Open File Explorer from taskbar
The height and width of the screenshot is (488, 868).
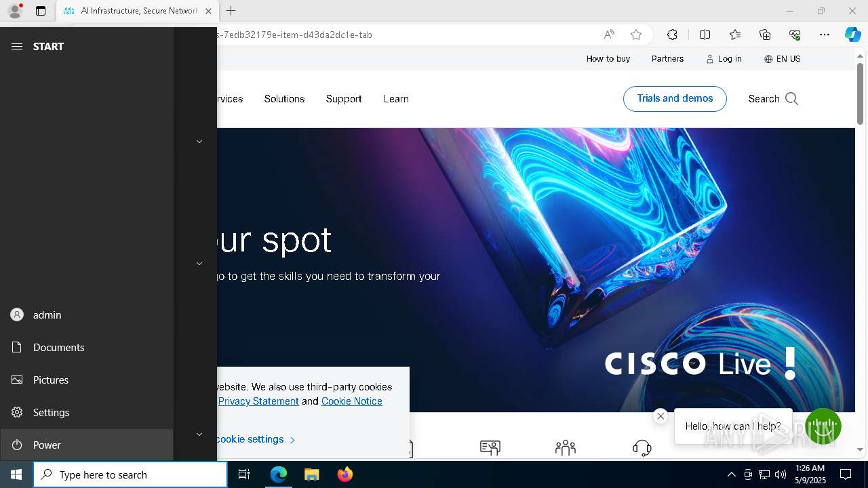(311, 474)
